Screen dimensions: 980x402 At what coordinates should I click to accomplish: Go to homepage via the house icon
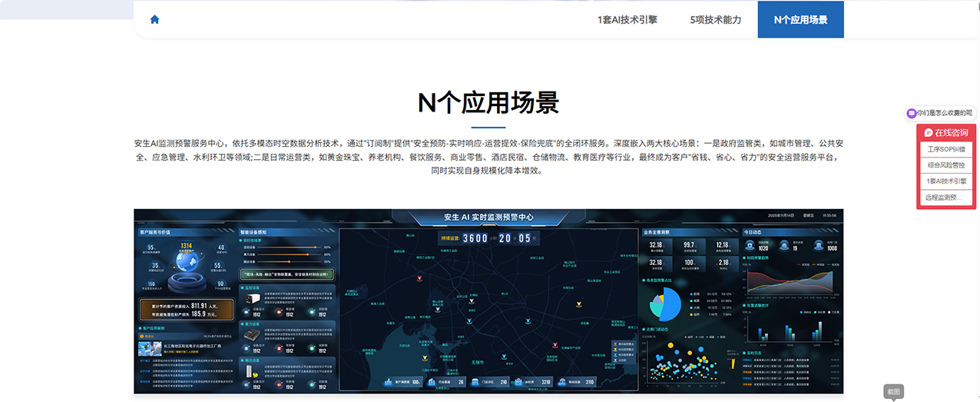pyautogui.click(x=154, y=20)
